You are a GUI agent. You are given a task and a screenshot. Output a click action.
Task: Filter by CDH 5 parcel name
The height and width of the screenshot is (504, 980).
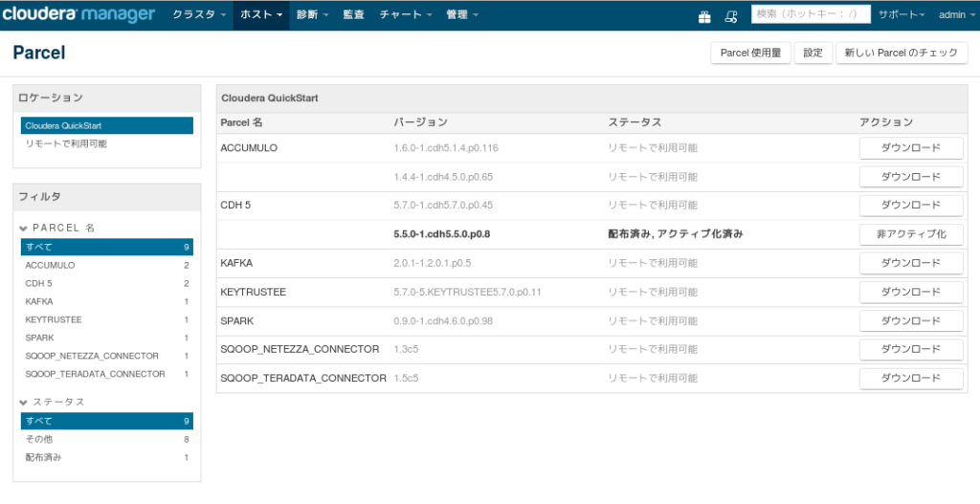[x=107, y=283]
